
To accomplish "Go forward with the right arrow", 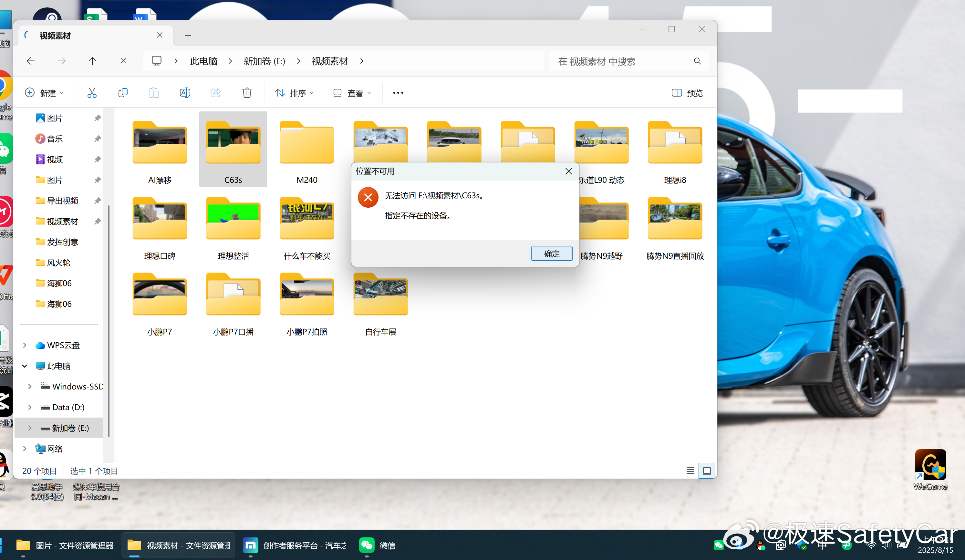I will pyautogui.click(x=62, y=61).
